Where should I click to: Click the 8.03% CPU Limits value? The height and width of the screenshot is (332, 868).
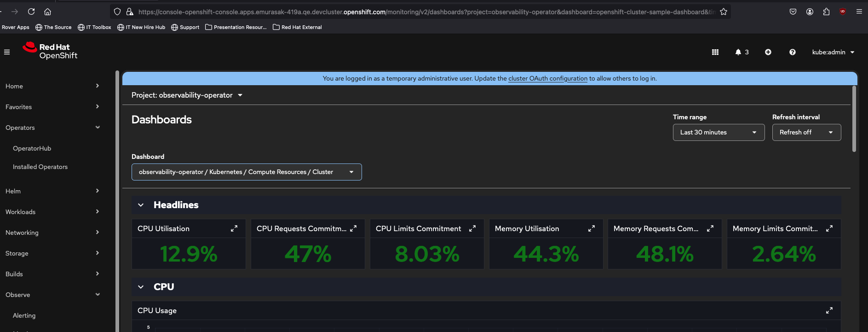[x=427, y=254]
